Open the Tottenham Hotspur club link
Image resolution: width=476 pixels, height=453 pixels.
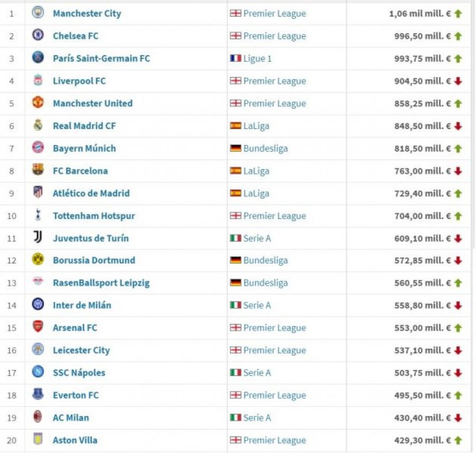(94, 216)
